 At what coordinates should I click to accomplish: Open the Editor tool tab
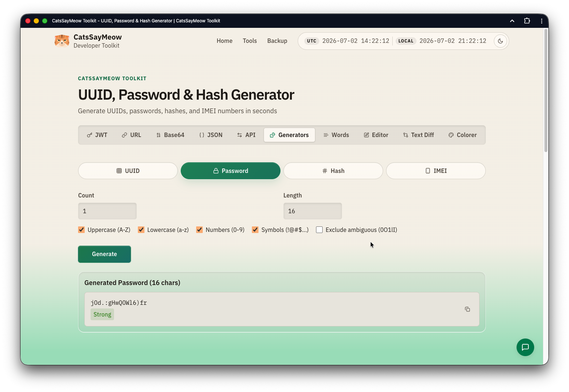(x=376, y=135)
